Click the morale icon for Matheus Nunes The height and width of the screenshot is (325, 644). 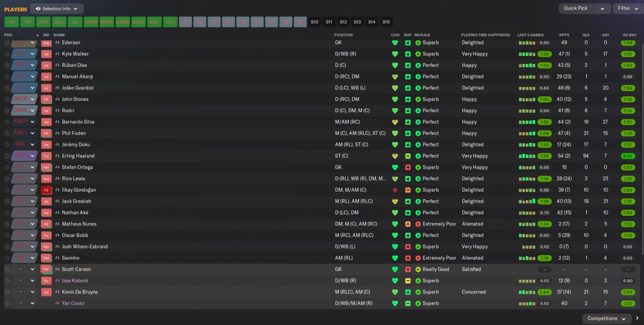coord(418,224)
